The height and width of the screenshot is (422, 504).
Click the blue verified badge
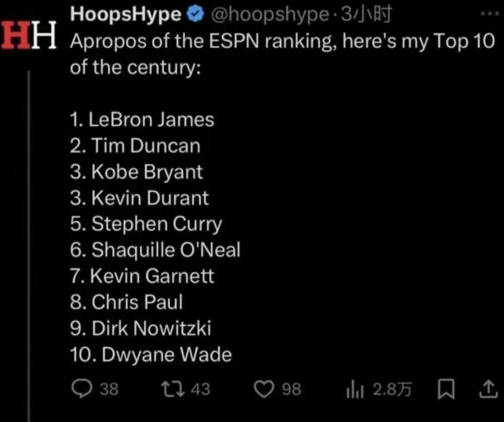195,16
